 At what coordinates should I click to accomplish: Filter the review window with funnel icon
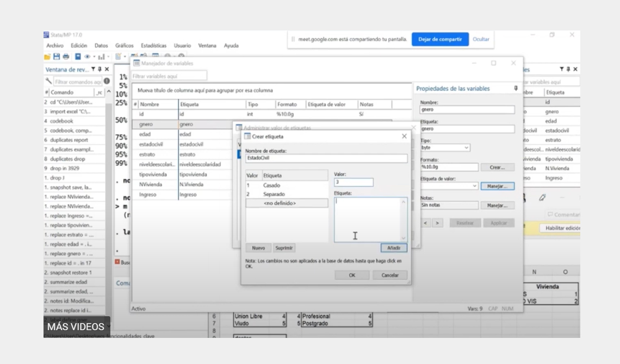click(x=94, y=69)
